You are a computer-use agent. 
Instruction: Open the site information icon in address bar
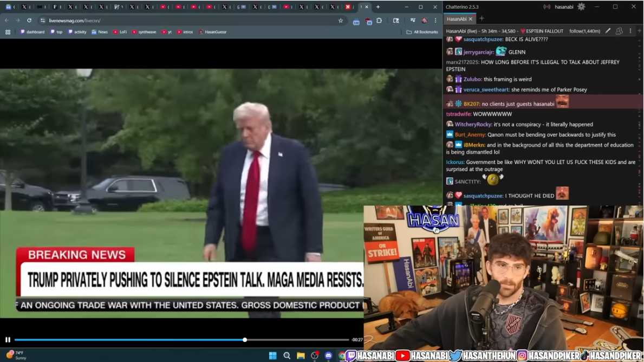click(x=42, y=20)
